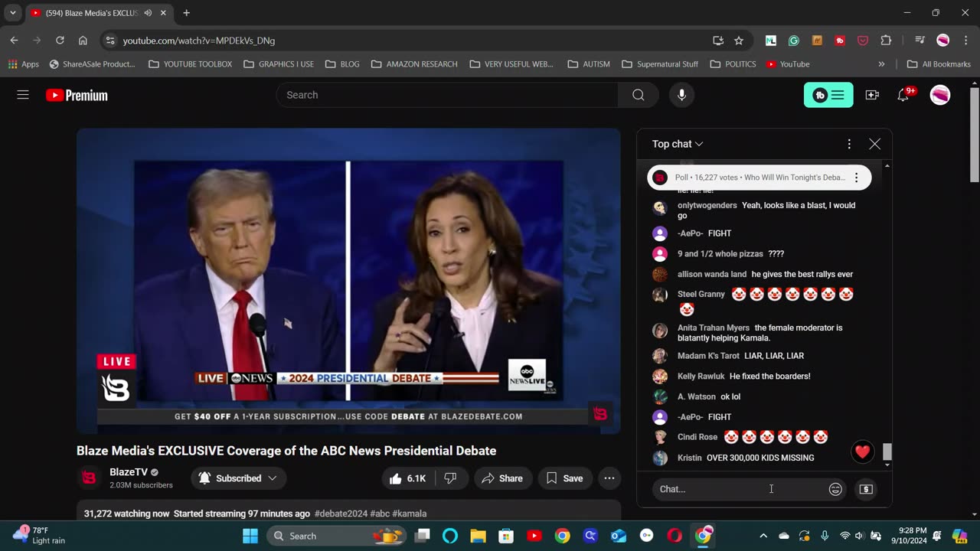Open Super Chat purchase icon
The width and height of the screenshot is (980, 551).
tap(866, 489)
